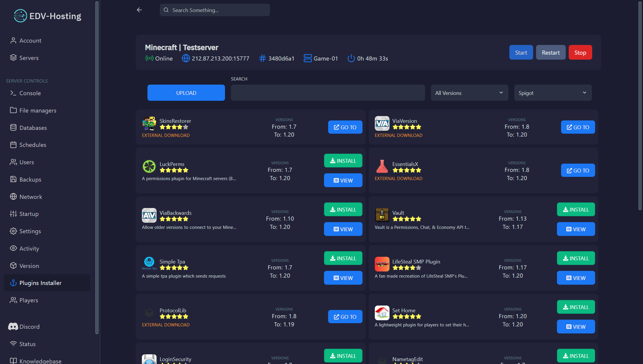Image resolution: width=643 pixels, height=364 pixels.
Task: Click the node icon by Game-01
Action: [x=308, y=58]
